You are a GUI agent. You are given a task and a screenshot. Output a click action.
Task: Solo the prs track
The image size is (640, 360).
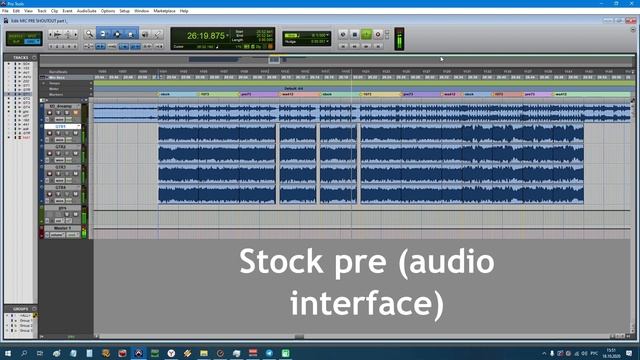tap(67, 214)
